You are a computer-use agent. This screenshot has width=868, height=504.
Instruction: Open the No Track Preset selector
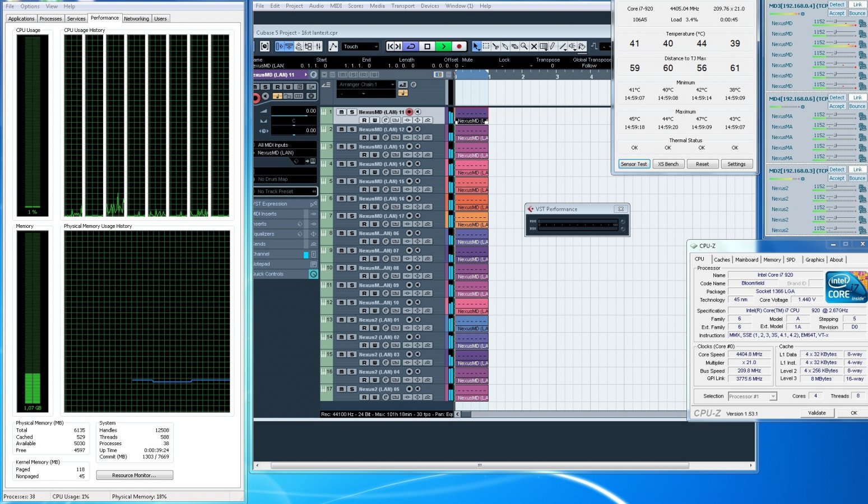pos(285,192)
